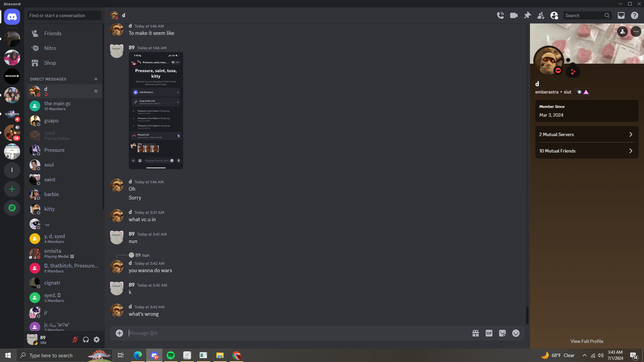The image size is (644, 362).
Task: Open the emoji picker
Action: [516, 333]
